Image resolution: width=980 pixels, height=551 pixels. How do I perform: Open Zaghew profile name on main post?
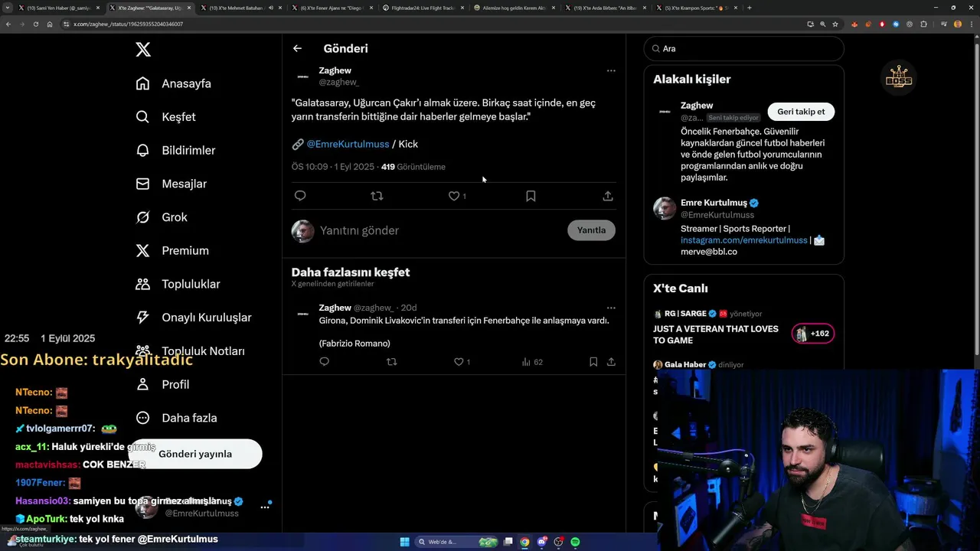[x=335, y=70]
